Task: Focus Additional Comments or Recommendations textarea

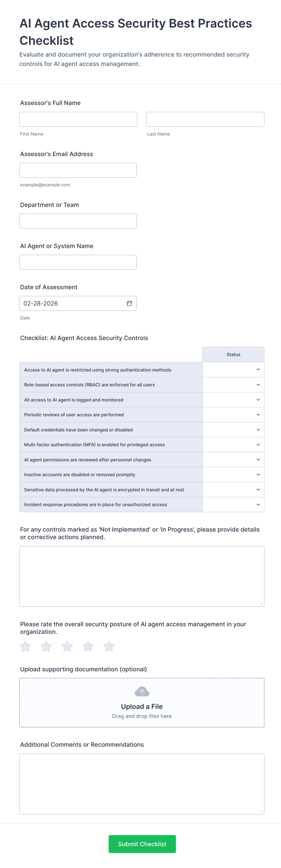Action: [x=142, y=784]
